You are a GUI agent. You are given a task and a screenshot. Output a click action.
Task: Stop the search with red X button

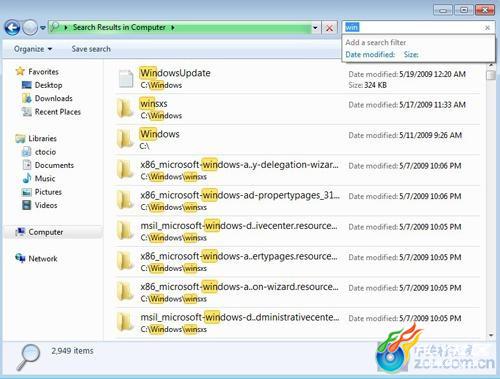(x=329, y=28)
